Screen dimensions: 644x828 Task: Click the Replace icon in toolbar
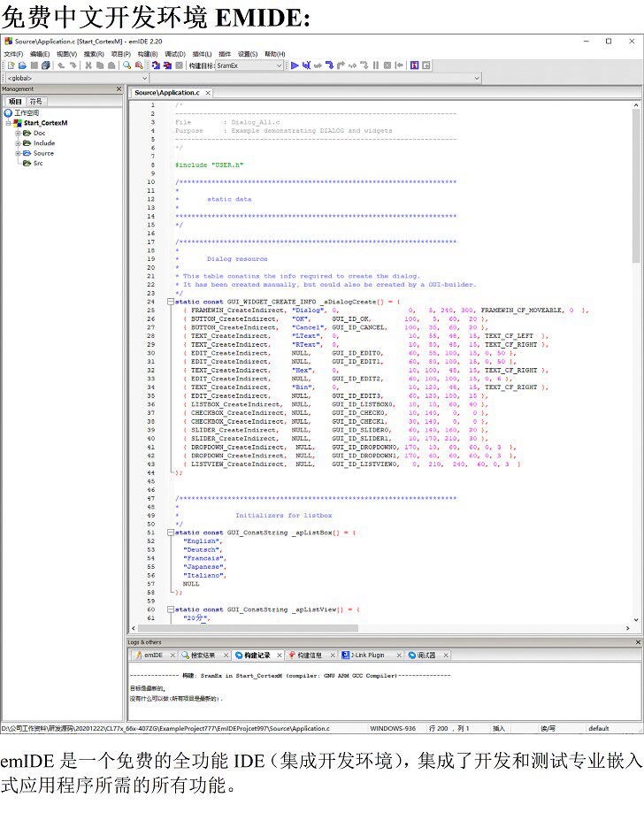coord(139,65)
